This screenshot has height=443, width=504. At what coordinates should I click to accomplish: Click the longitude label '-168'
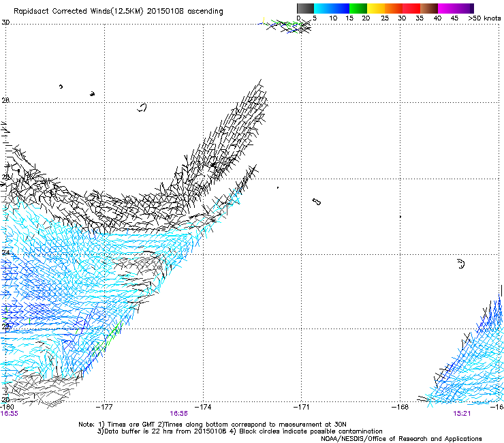[x=400, y=407]
